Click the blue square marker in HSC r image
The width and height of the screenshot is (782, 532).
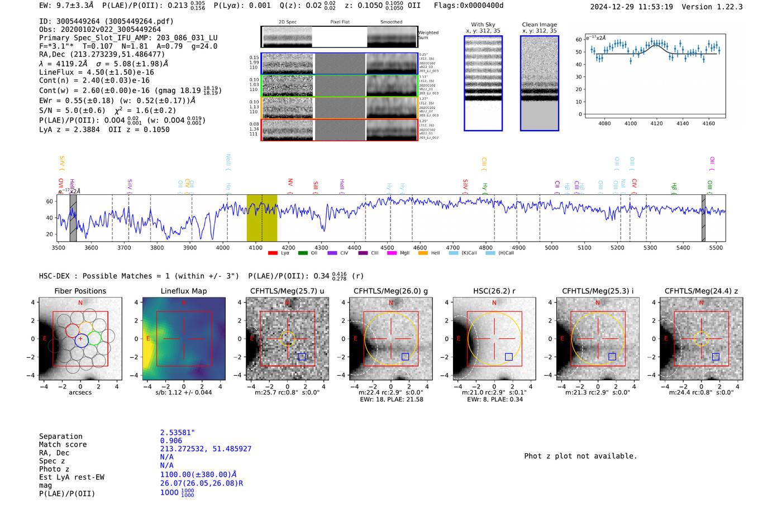[509, 357]
